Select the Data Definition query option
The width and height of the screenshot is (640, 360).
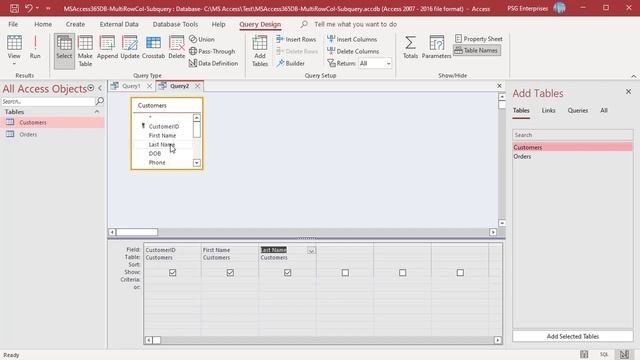[x=213, y=63]
